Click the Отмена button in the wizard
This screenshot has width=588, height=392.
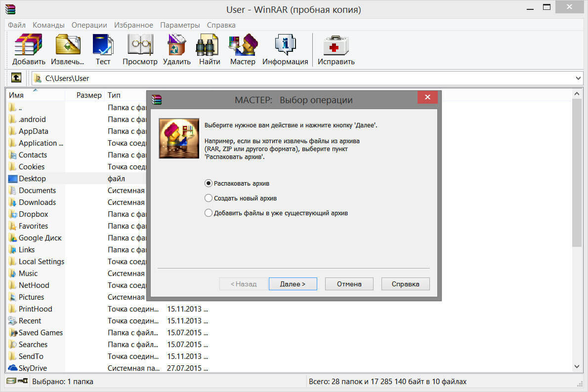click(349, 284)
